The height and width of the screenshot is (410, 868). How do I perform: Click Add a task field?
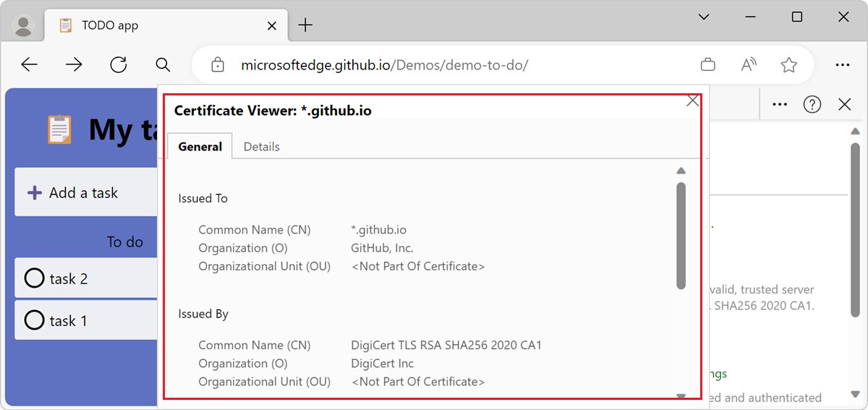pos(86,192)
